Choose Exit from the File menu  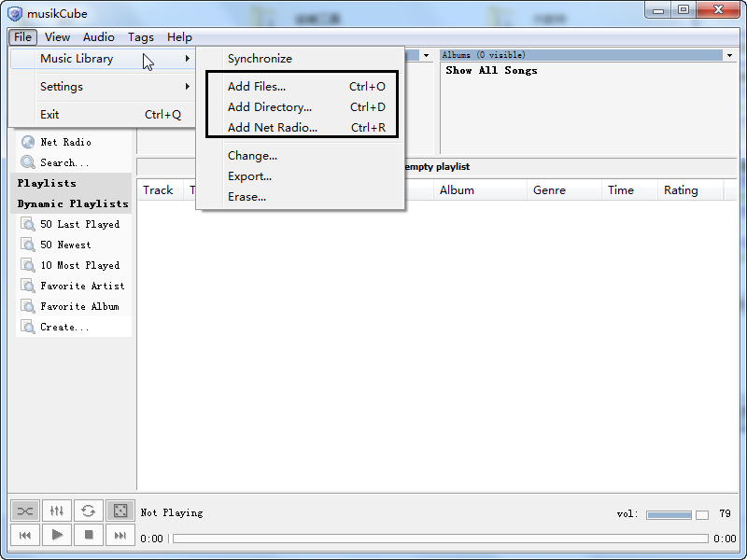click(x=103, y=114)
